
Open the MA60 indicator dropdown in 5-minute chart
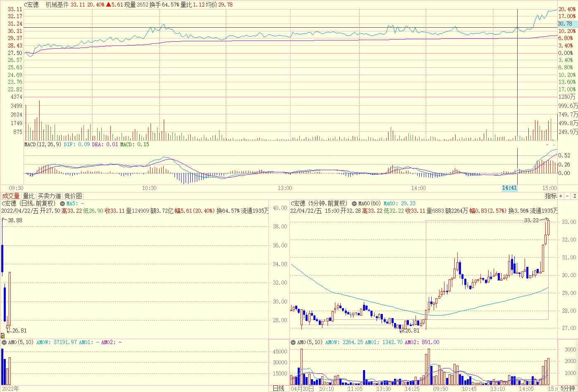pyautogui.click(x=354, y=204)
